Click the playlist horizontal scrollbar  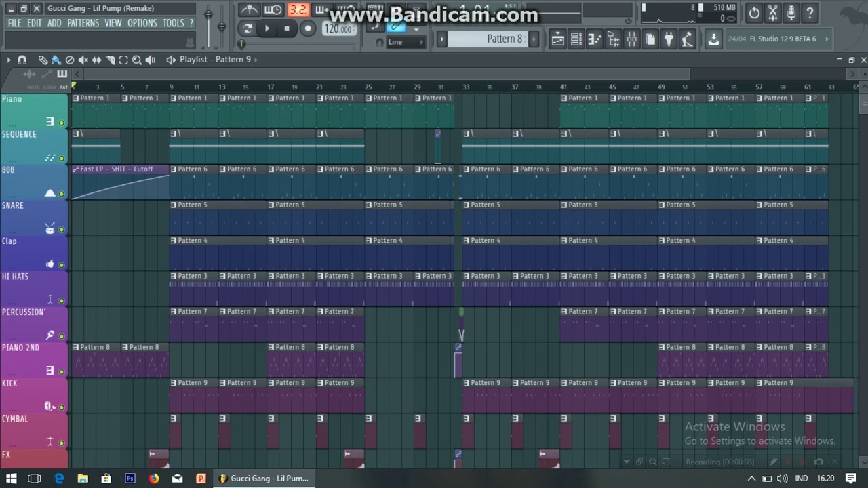click(x=385, y=74)
